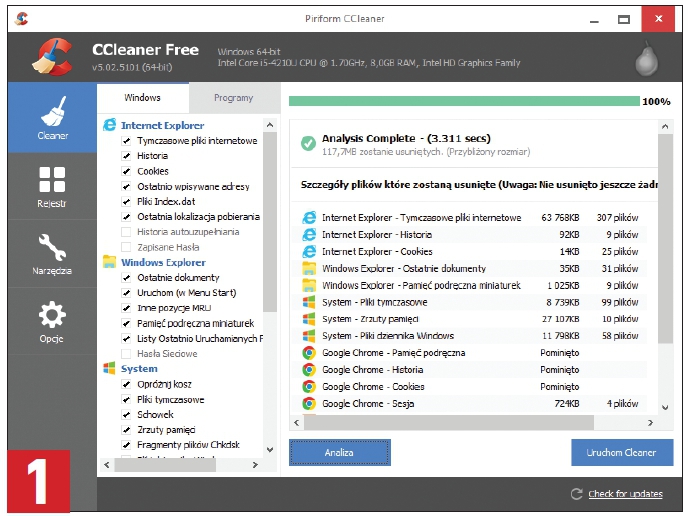
Task: Enable Historia autouzupełniania checkbox
Action: tap(126, 232)
